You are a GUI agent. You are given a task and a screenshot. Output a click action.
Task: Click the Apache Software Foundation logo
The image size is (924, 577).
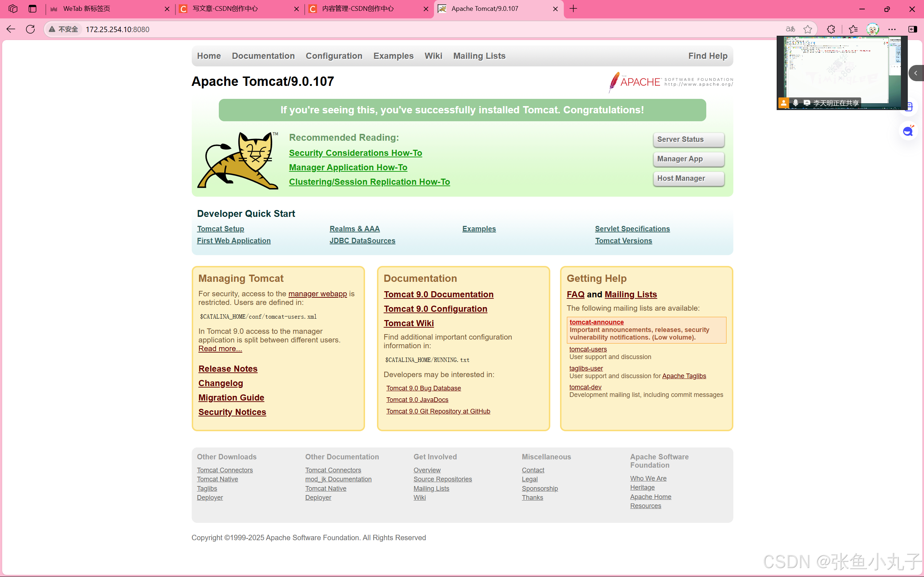(671, 82)
